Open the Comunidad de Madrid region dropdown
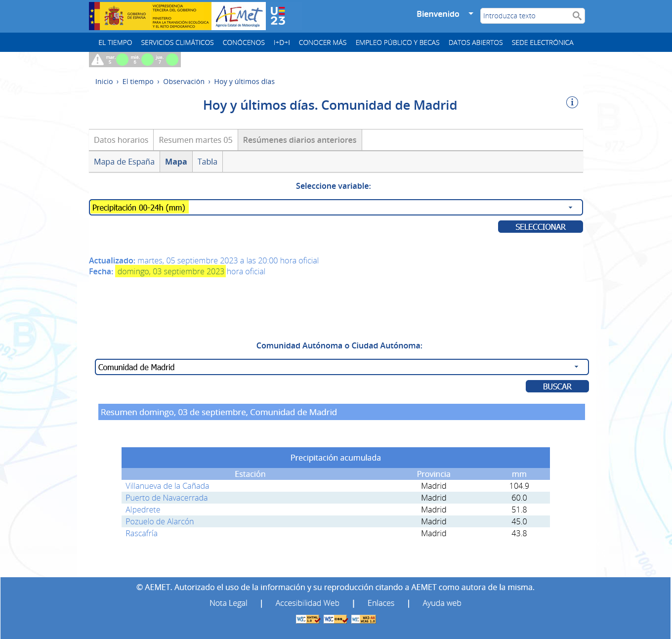The image size is (672, 639). (341, 367)
